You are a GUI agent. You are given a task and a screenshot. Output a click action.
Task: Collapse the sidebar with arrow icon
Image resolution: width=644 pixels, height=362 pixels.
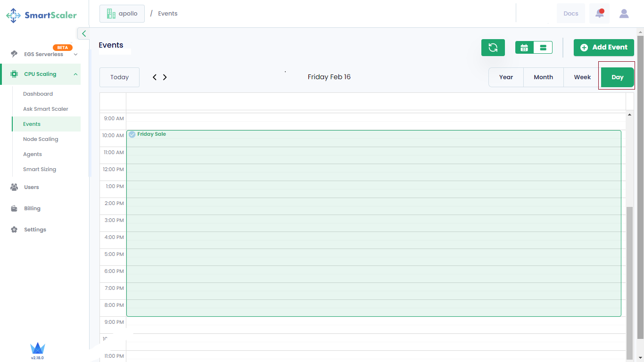click(x=83, y=33)
